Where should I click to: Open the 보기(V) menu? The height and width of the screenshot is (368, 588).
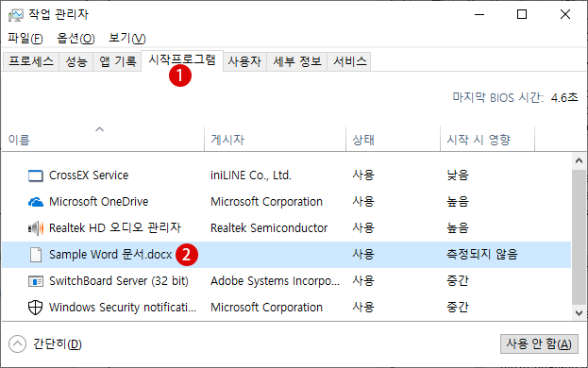(x=127, y=39)
